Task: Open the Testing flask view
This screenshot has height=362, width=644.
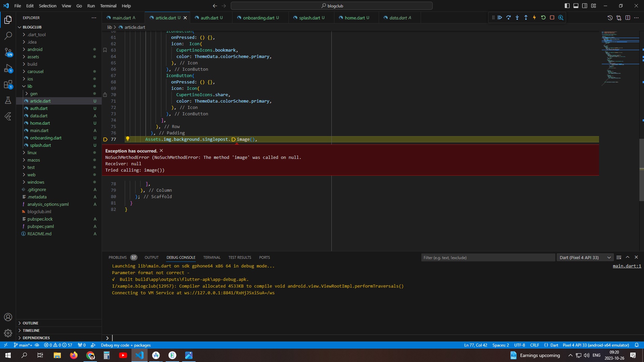Action: 8,100
